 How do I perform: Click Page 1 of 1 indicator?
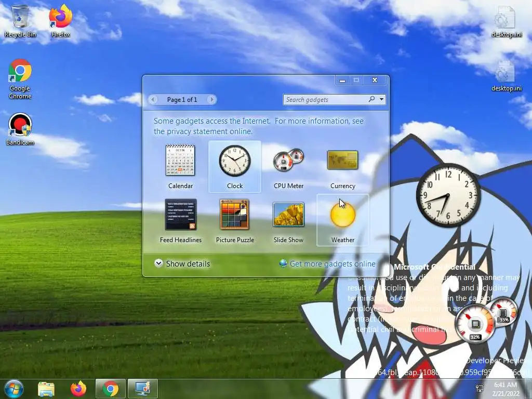click(182, 99)
